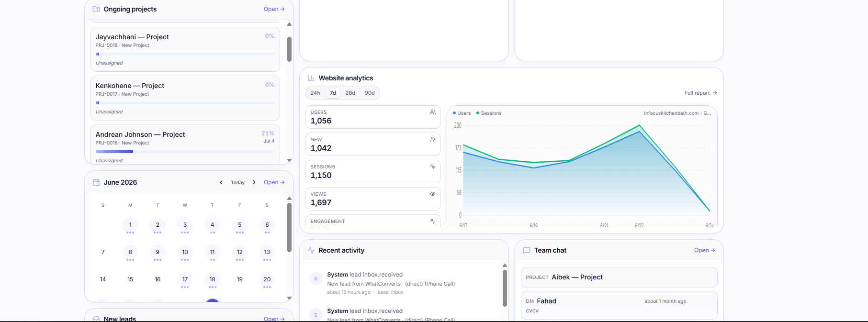
Task: Open the Full report link
Action: tap(700, 93)
